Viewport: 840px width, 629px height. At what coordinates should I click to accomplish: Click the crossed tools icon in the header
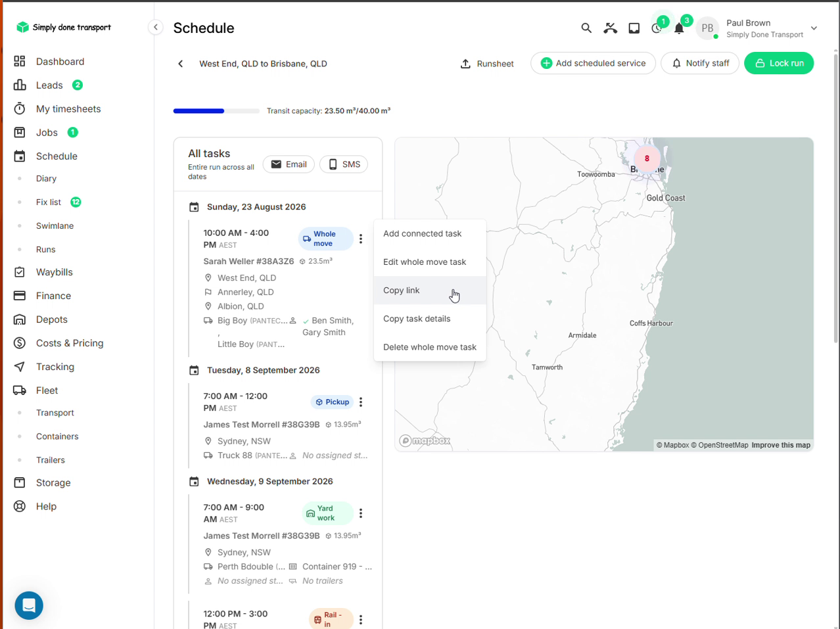click(611, 28)
